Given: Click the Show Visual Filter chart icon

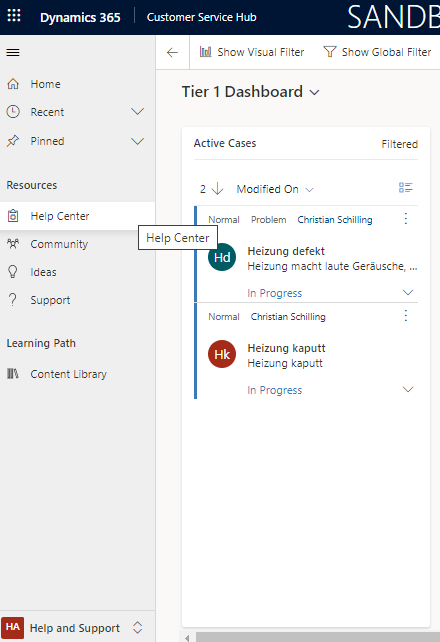Looking at the screenshot, I should (x=205, y=52).
